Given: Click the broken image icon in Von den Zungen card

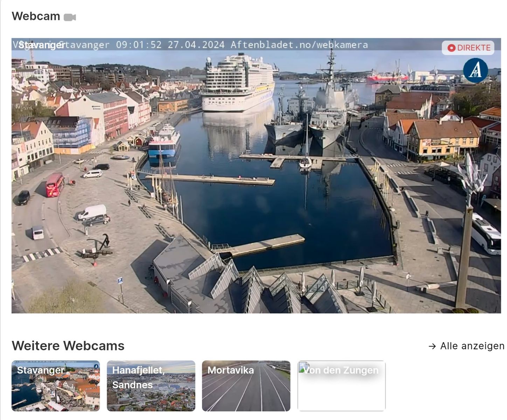Looking at the screenshot, I should pos(303,366).
